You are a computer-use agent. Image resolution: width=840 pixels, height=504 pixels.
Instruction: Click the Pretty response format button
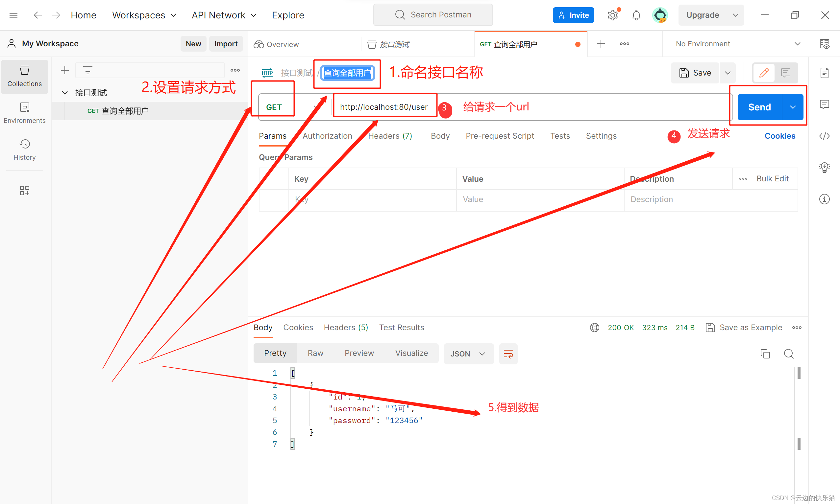pos(275,353)
